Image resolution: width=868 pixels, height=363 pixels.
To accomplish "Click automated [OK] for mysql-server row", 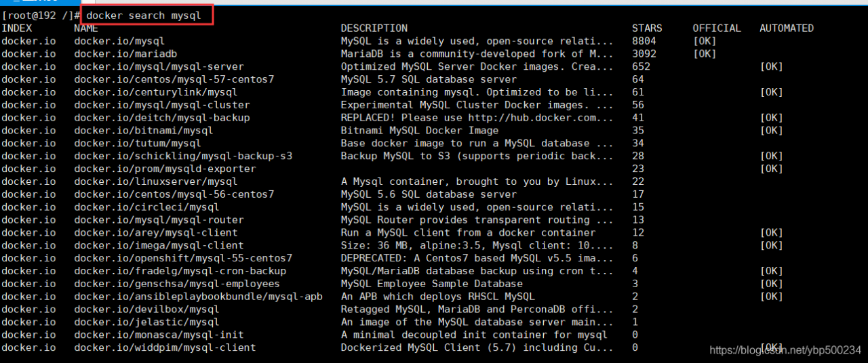I will [x=772, y=67].
